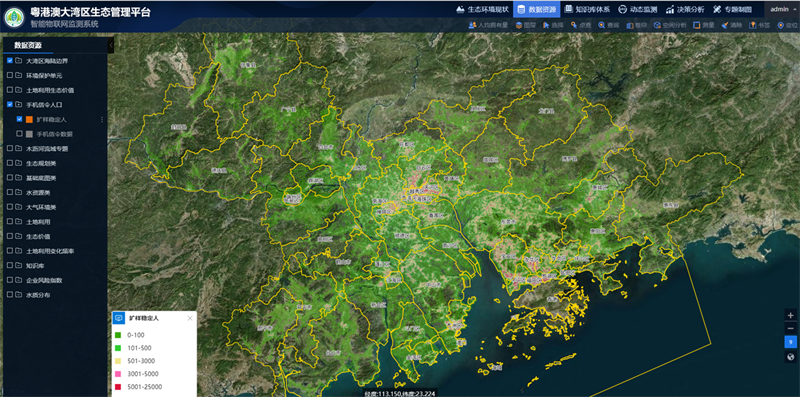The width and height of the screenshot is (800, 397).
Task: Select the 测量 measure tool
Action: 704,24
